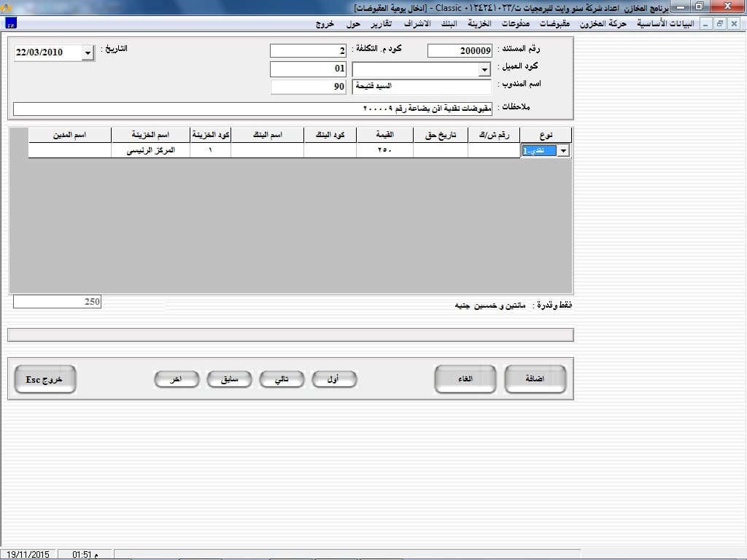Click the اسم البنك column header
The width and height of the screenshot is (747, 560).
pos(267,135)
